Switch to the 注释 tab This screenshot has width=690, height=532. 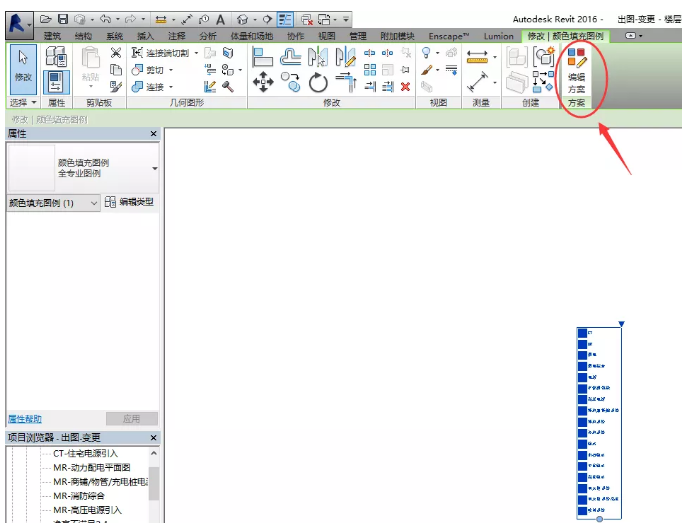pos(176,36)
